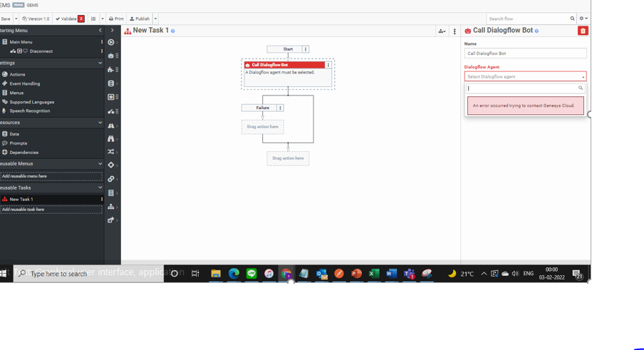This screenshot has height=350, width=644.
Task: Click Validate with 2 errors
Action: click(70, 19)
